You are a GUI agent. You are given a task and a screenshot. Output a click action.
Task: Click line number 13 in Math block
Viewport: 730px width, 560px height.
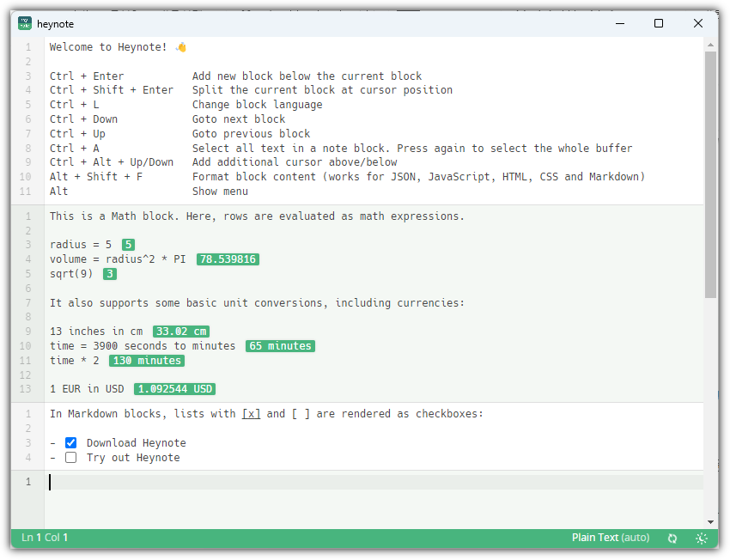tap(26, 389)
